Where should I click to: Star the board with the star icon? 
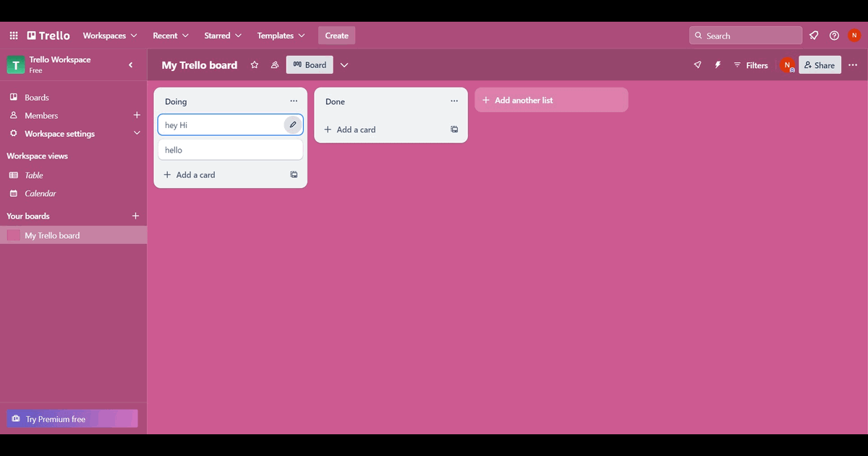click(x=255, y=65)
